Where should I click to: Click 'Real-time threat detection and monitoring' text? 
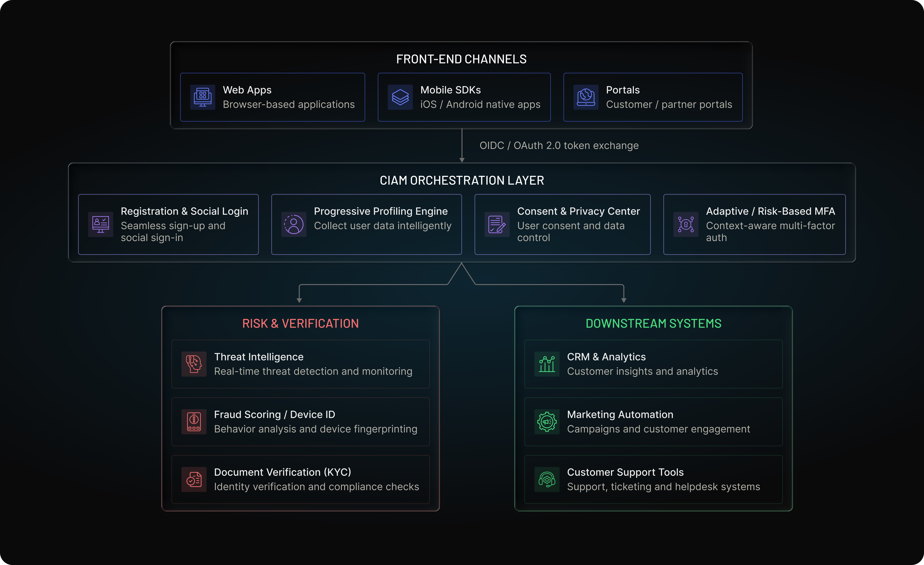click(313, 372)
